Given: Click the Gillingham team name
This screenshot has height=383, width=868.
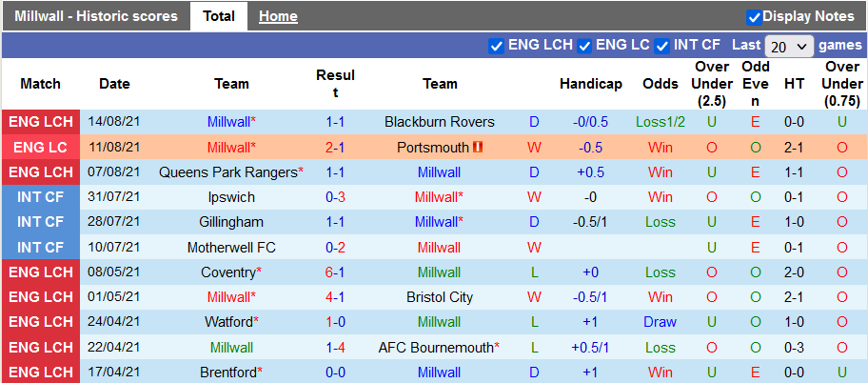Looking at the screenshot, I should pos(231,222).
